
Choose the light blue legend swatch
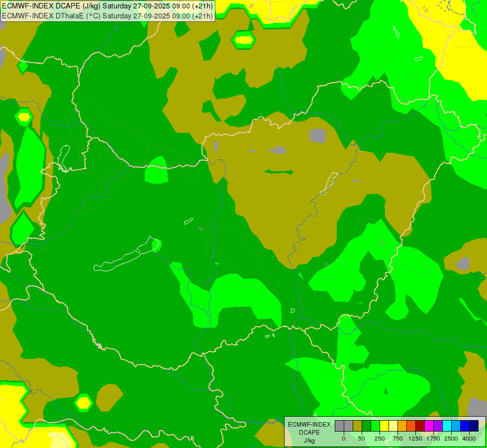tap(456, 426)
